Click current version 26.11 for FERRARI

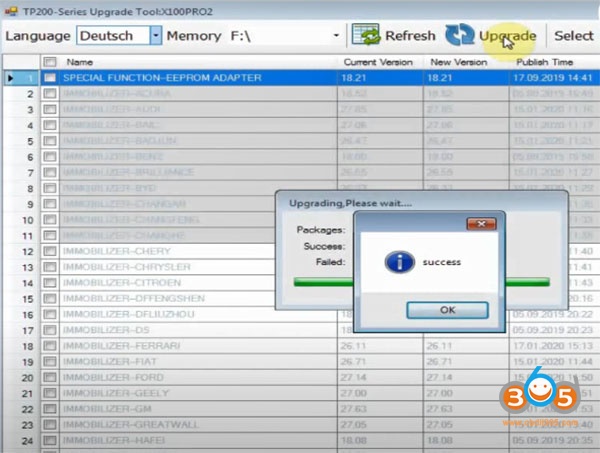coord(353,346)
